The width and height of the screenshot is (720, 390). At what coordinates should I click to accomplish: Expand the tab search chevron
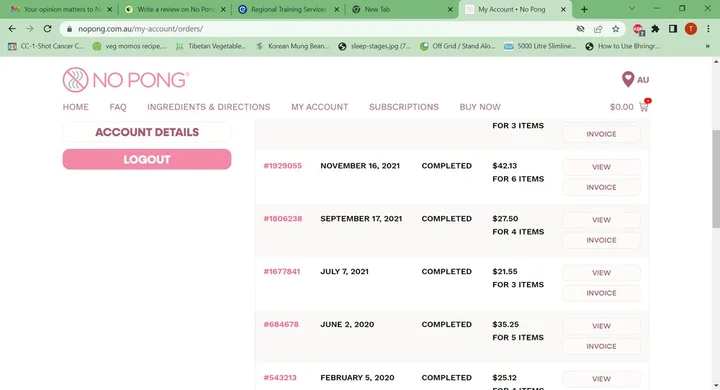tap(632, 9)
